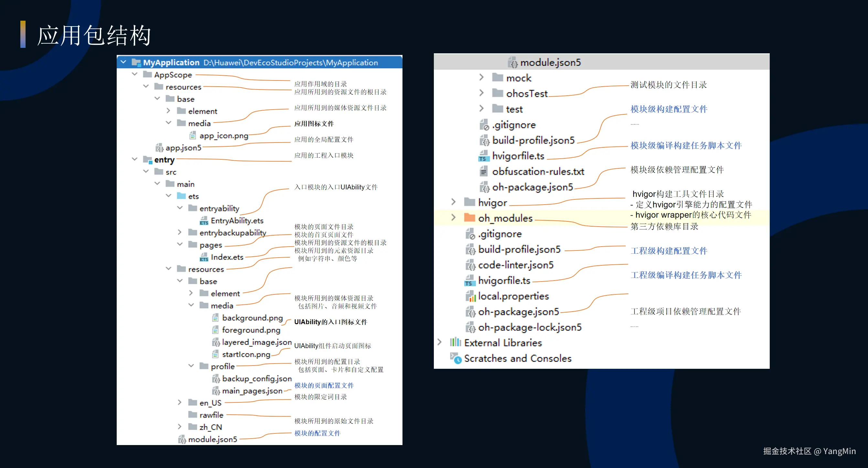Select the module.json5 header tab
This screenshot has height=468, width=868.
click(550, 62)
